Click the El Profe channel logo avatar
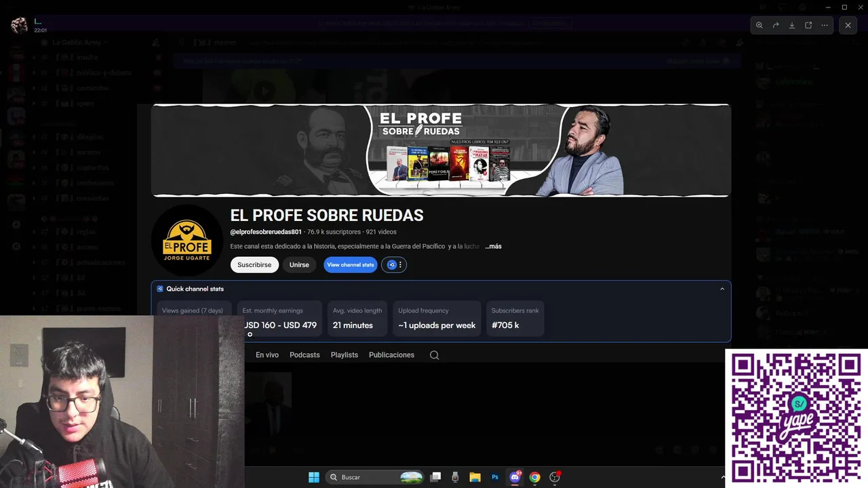The height and width of the screenshot is (488, 868). (x=187, y=241)
